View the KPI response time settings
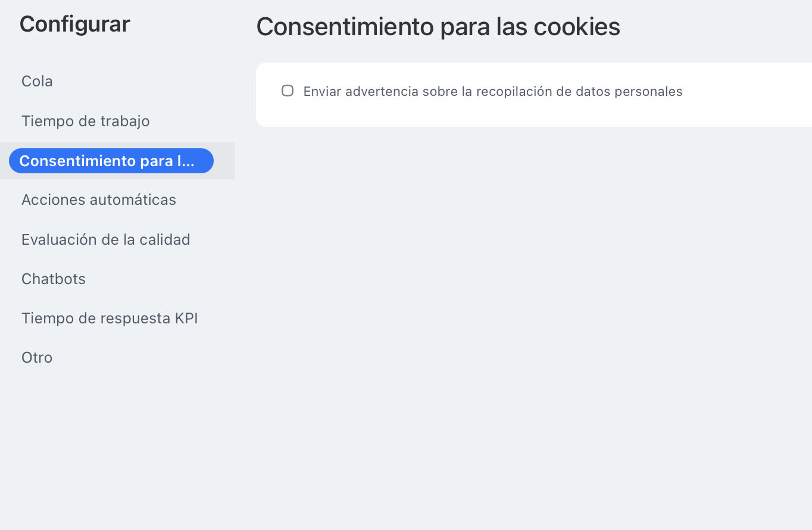The width and height of the screenshot is (812, 530). click(x=110, y=318)
